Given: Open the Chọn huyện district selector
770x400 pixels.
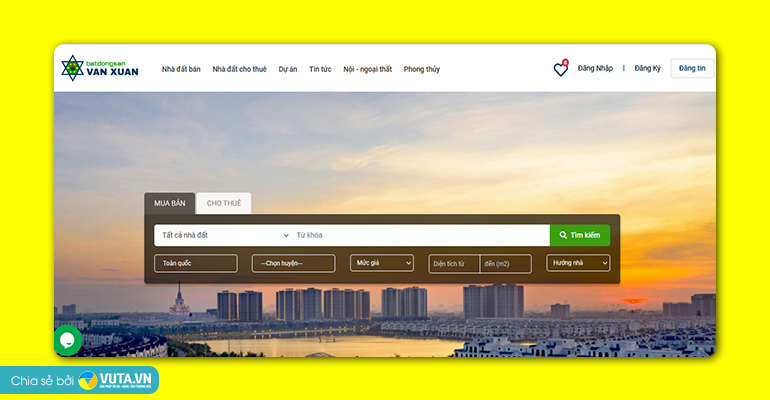Looking at the screenshot, I should click(294, 263).
